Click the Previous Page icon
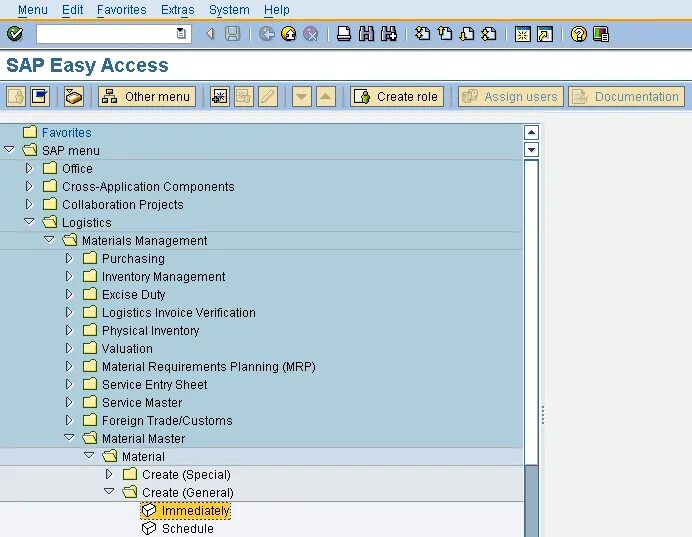Screen dimensions: 692x537 click(445, 34)
